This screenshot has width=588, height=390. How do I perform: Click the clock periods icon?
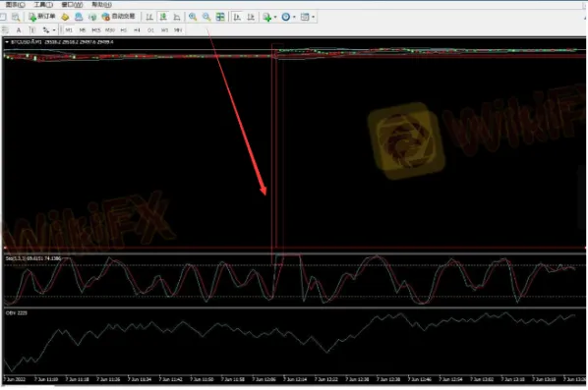coord(286,17)
